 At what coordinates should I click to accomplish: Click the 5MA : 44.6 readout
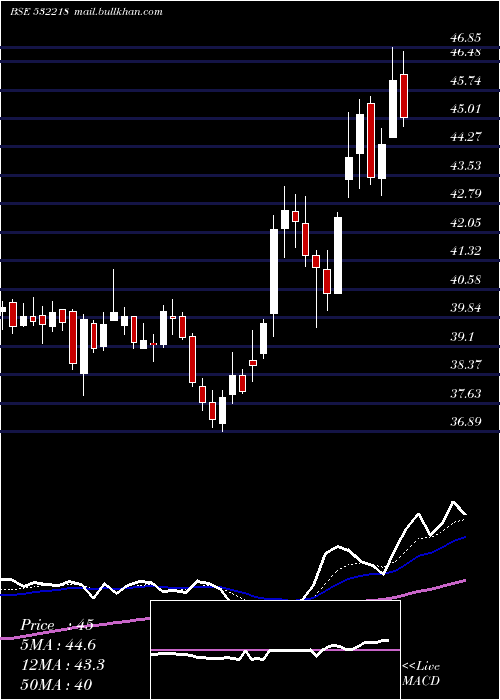[x=58, y=645]
